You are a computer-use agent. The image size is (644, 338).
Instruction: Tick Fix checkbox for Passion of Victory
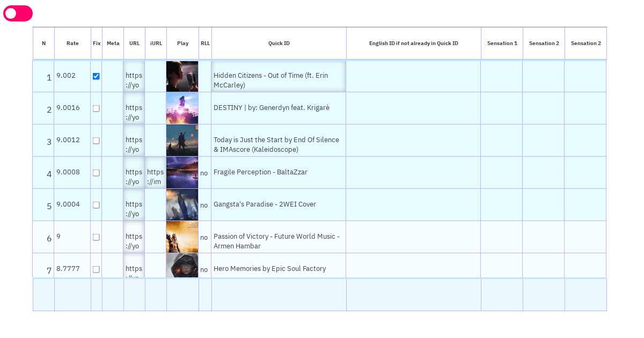pos(96,237)
